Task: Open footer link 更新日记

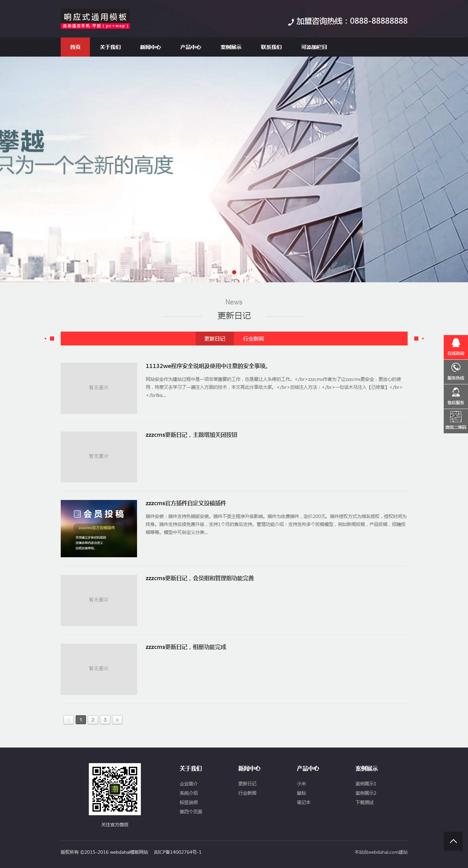Action: coord(247,784)
